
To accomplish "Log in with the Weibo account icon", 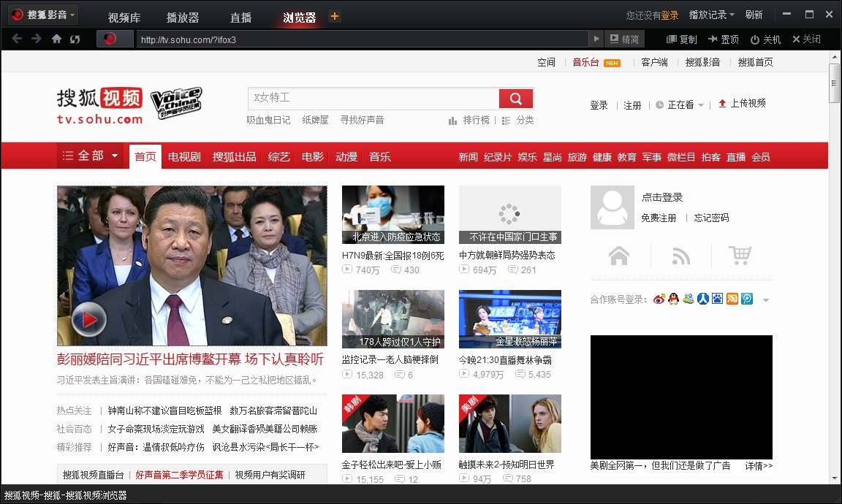I will point(659,299).
